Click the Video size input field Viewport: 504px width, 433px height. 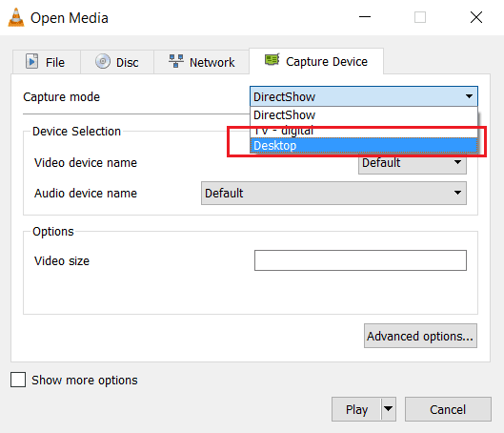coord(360,260)
